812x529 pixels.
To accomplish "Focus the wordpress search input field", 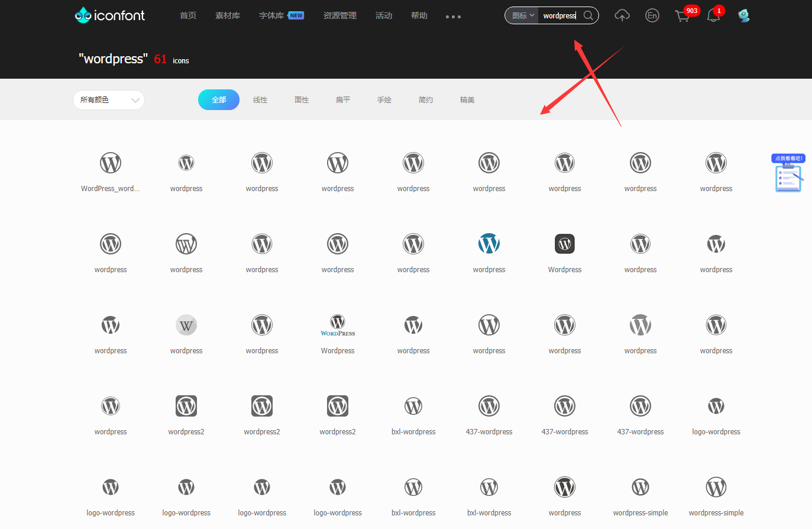I will click(561, 15).
